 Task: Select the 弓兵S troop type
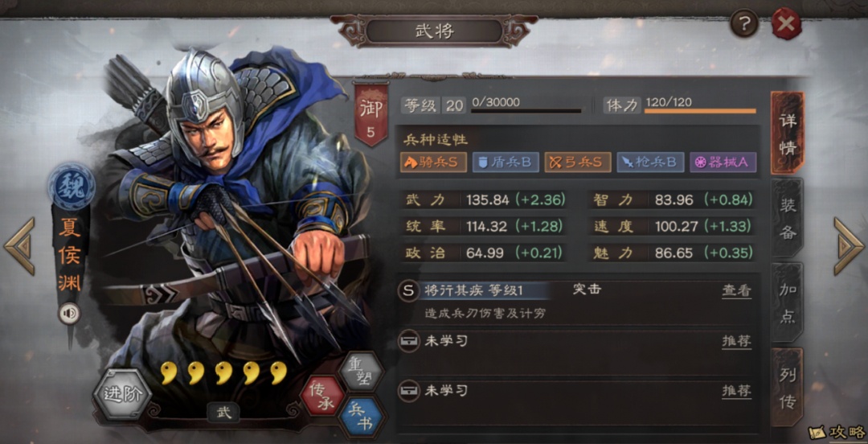[x=578, y=162]
